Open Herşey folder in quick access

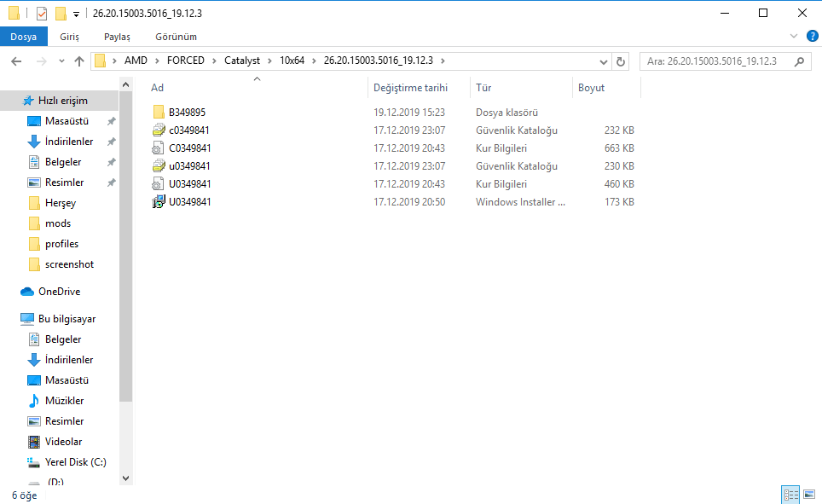coord(60,203)
